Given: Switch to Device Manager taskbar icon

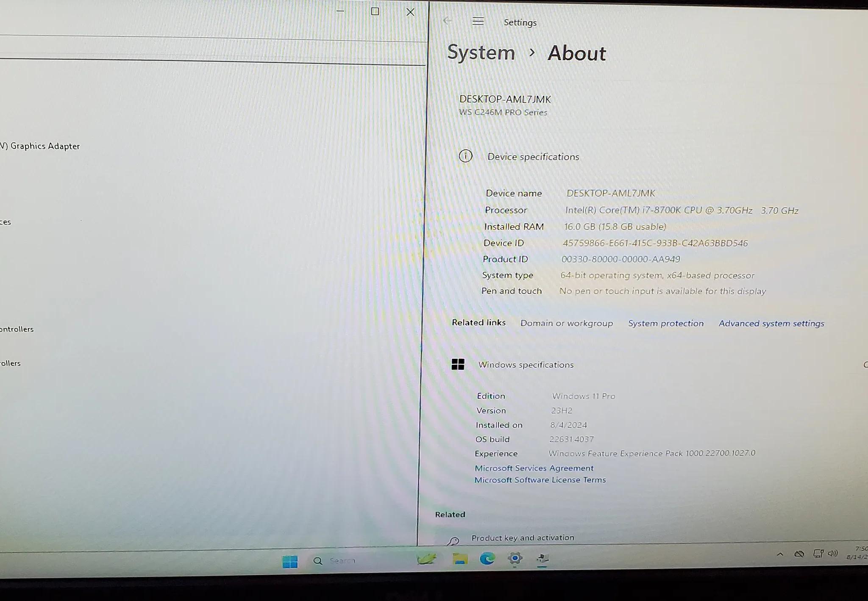Looking at the screenshot, I should click(x=542, y=558).
